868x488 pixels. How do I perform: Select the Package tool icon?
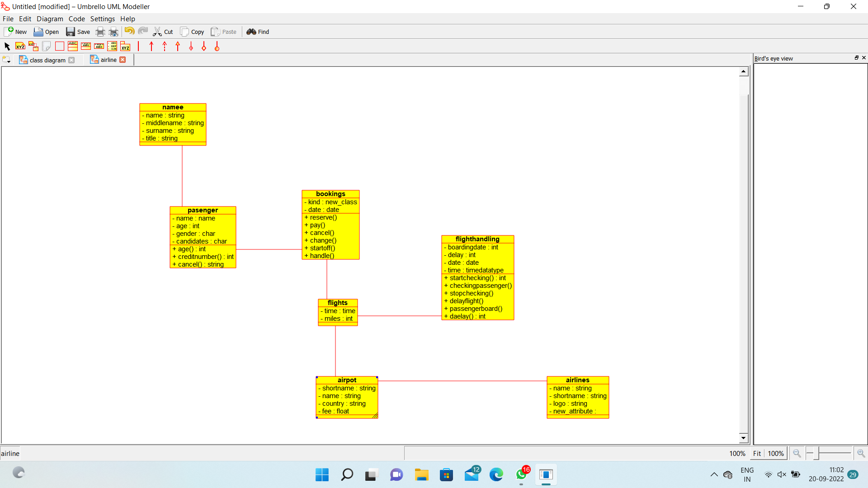point(125,46)
